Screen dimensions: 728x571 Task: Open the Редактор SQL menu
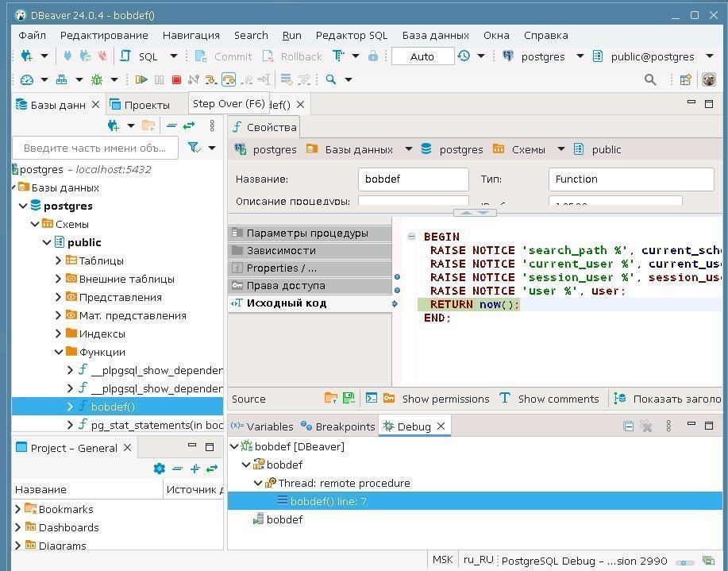point(351,35)
